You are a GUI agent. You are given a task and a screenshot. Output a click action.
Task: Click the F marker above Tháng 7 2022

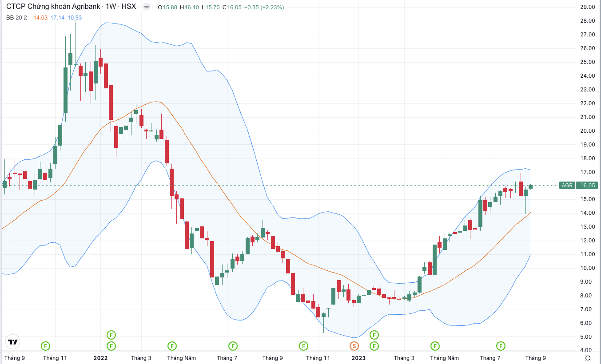coord(233,345)
